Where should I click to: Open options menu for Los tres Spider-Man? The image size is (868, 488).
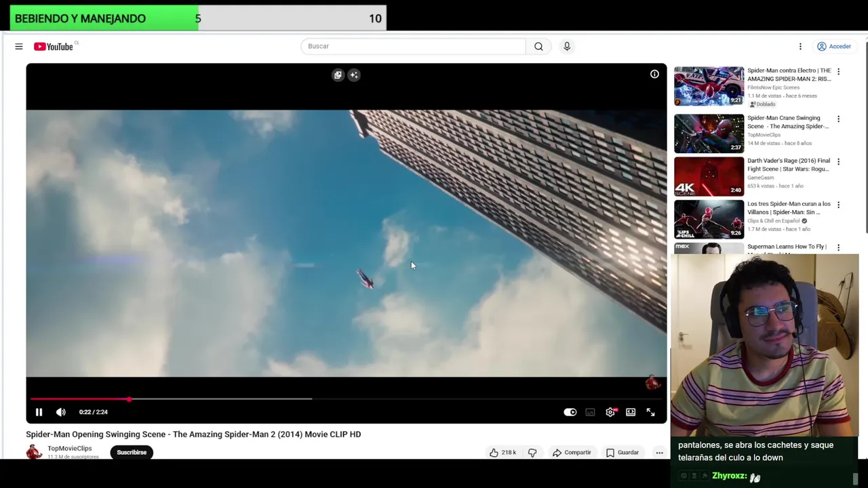(838, 204)
